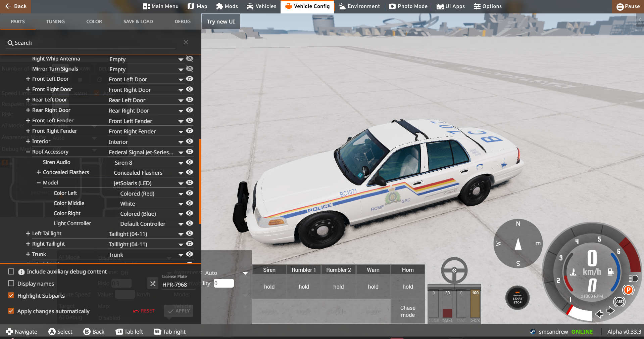Enable Include auxiliary debug content checkbox

tap(11, 271)
